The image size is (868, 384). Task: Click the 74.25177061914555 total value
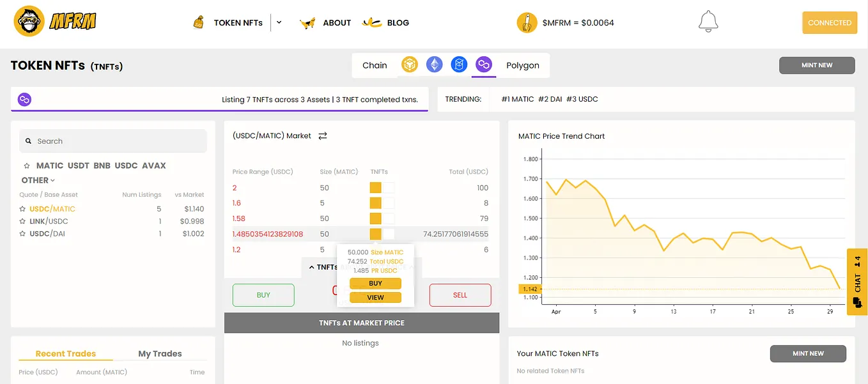(x=456, y=234)
